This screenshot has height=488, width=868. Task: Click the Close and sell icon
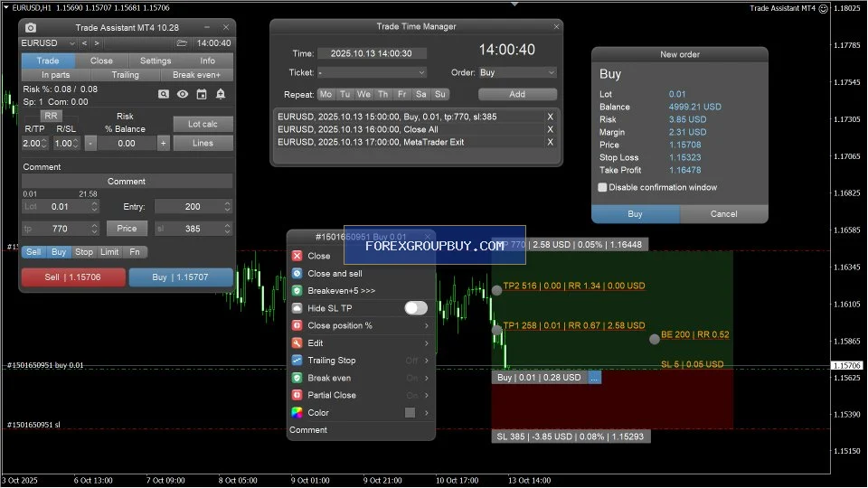(x=297, y=273)
